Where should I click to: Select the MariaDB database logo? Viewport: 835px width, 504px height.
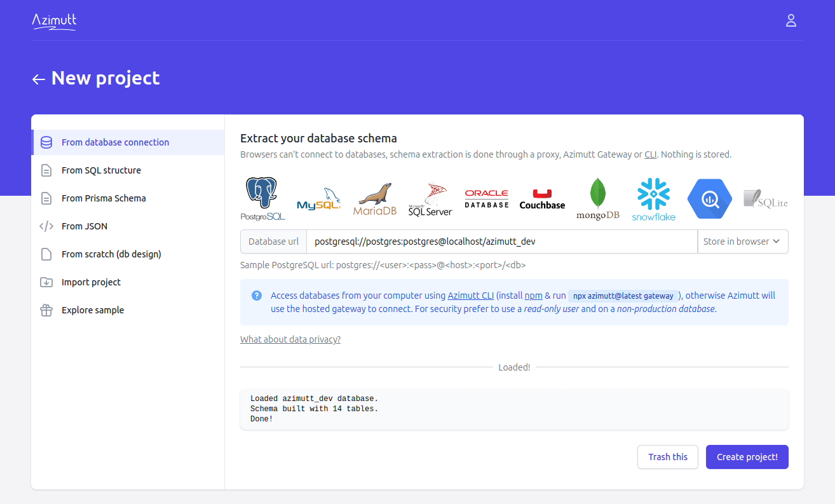click(374, 198)
